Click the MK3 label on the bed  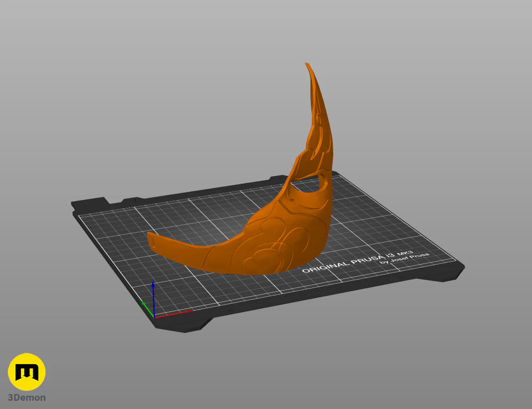(405, 254)
